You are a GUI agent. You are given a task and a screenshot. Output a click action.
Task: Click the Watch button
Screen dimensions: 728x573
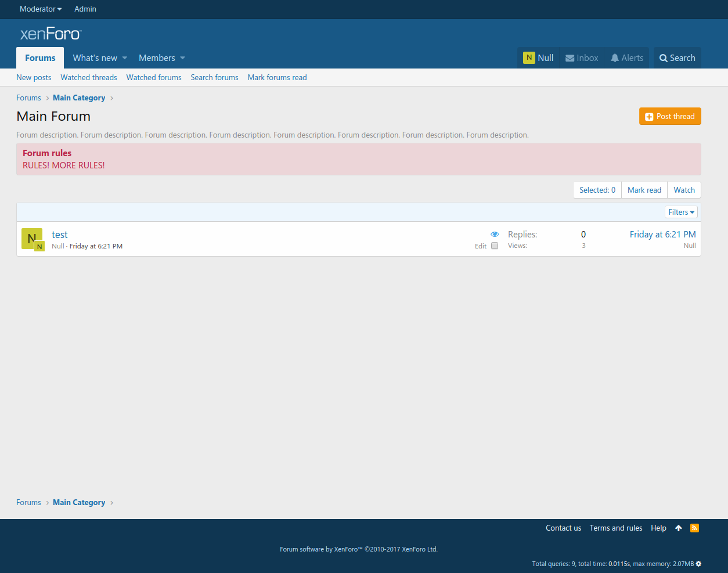[x=684, y=190]
